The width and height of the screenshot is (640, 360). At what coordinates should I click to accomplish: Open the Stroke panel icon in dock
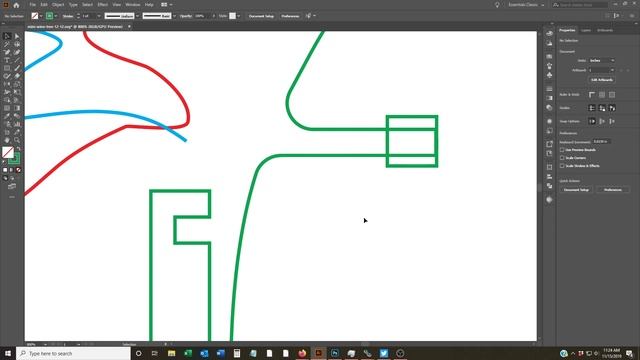click(549, 89)
